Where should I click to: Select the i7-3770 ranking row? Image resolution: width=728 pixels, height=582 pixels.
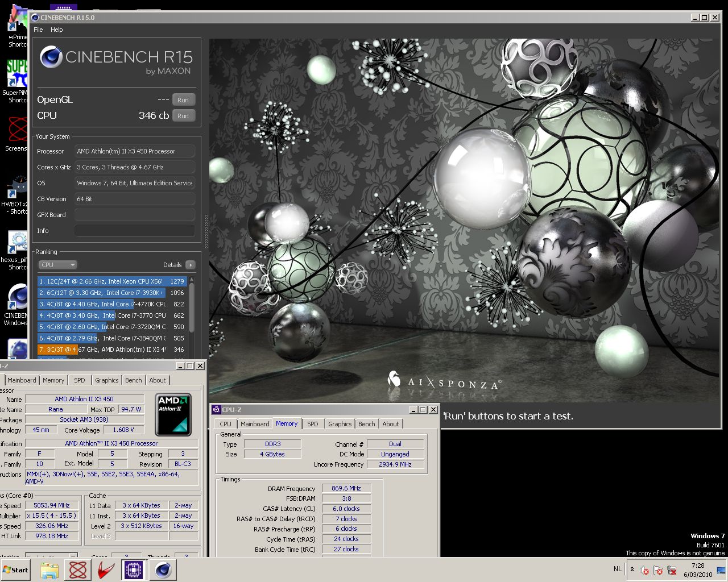(x=112, y=315)
